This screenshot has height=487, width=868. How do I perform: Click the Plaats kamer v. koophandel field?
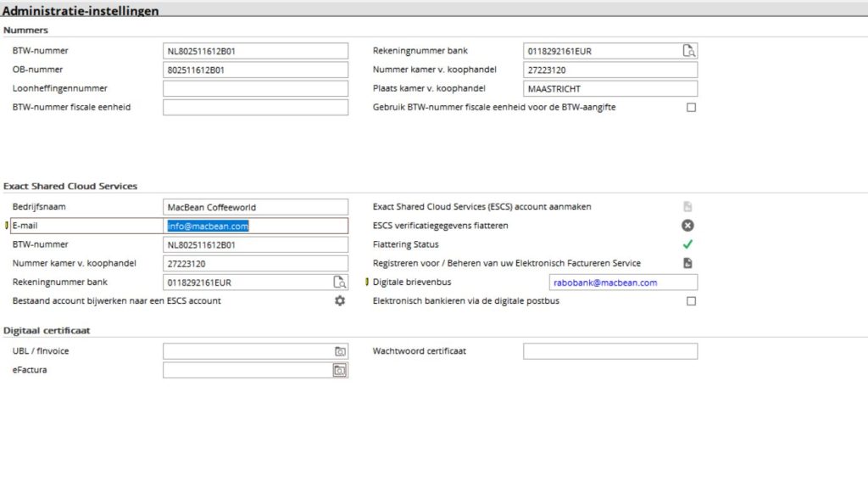[x=609, y=88]
